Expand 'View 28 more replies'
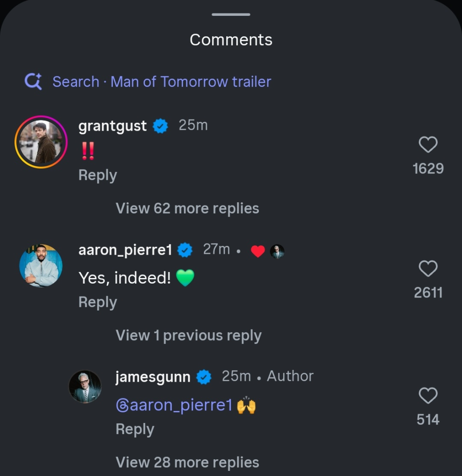The height and width of the screenshot is (476, 462). point(187,463)
